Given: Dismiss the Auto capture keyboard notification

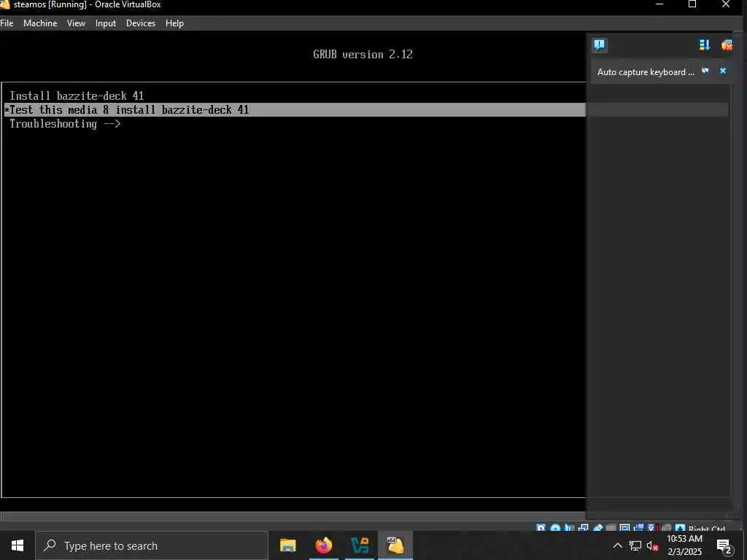Looking at the screenshot, I should pos(723,71).
